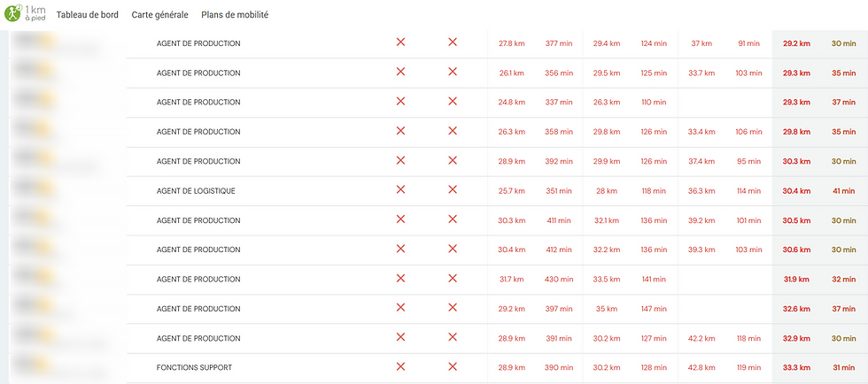Open the Carte générale menu
The image size is (868, 384).
[159, 15]
